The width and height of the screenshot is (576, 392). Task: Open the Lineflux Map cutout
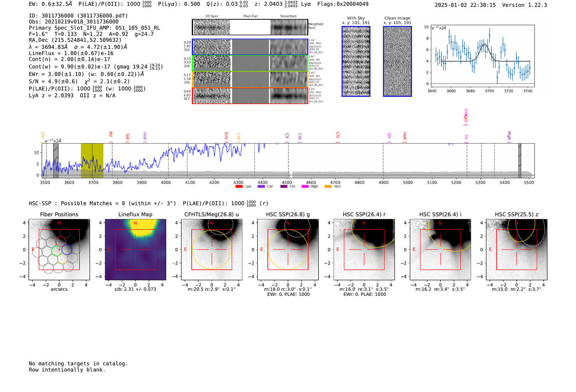click(135, 249)
